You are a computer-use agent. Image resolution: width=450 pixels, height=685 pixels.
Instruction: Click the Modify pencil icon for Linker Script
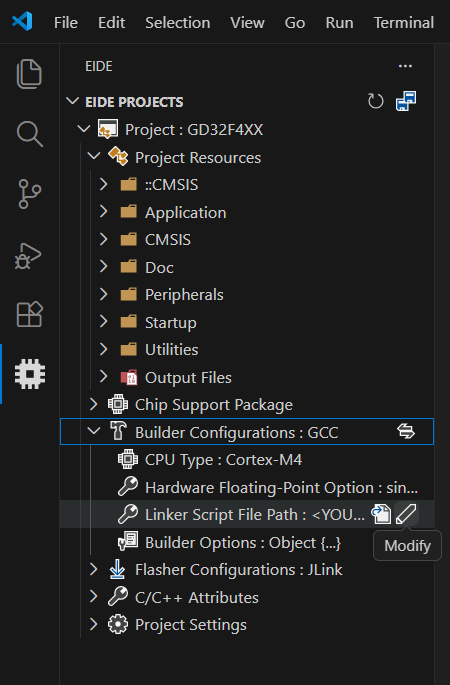click(406, 514)
